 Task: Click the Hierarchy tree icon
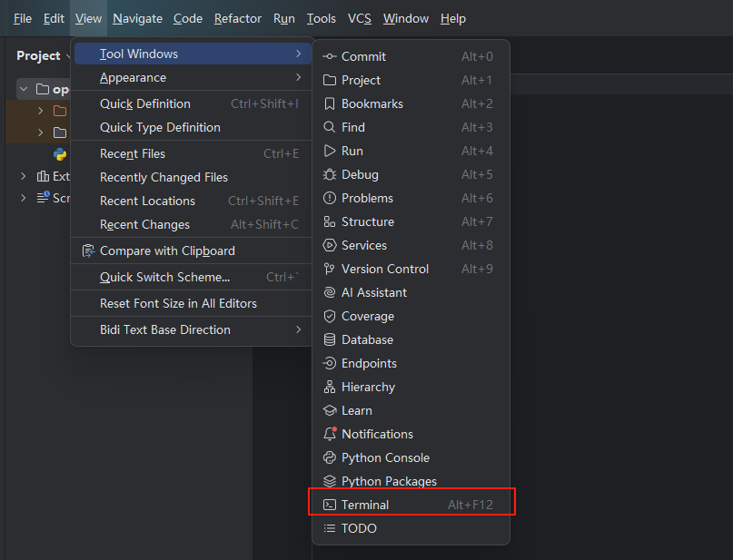click(x=330, y=387)
